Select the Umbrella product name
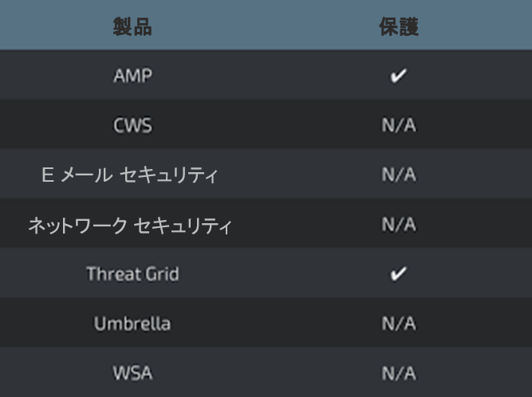This screenshot has width=532, height=397. pos(132,324)
